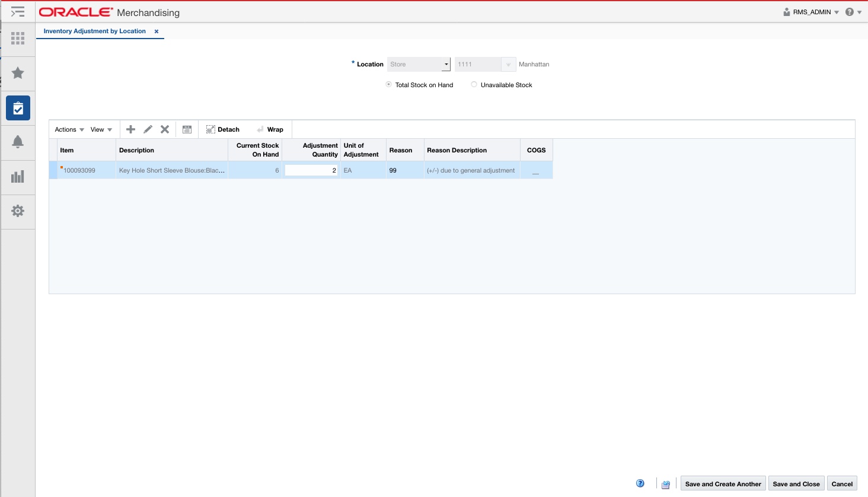Image resolution: width=868 pixels, height=497 pixels.
Task: Open the Notifications bell panel
Action: point(18,142)
